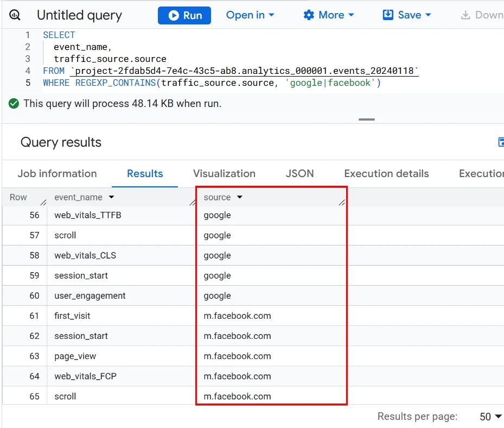Open the Execution graph tab
Viewport: 504px width, 428px height.
481,174
